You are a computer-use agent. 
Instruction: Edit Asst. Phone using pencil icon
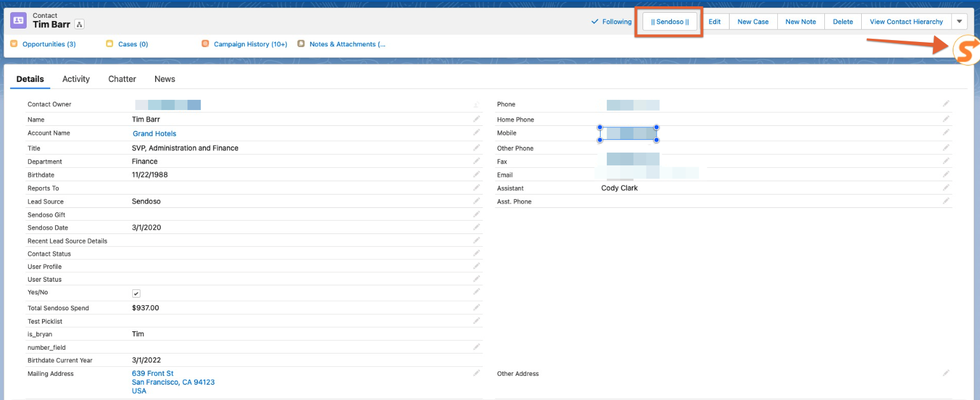[x=946, y=201]
